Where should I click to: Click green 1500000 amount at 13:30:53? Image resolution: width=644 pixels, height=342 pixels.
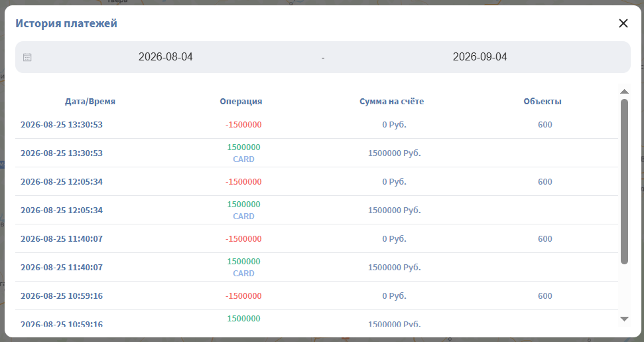tap(243, 147)
